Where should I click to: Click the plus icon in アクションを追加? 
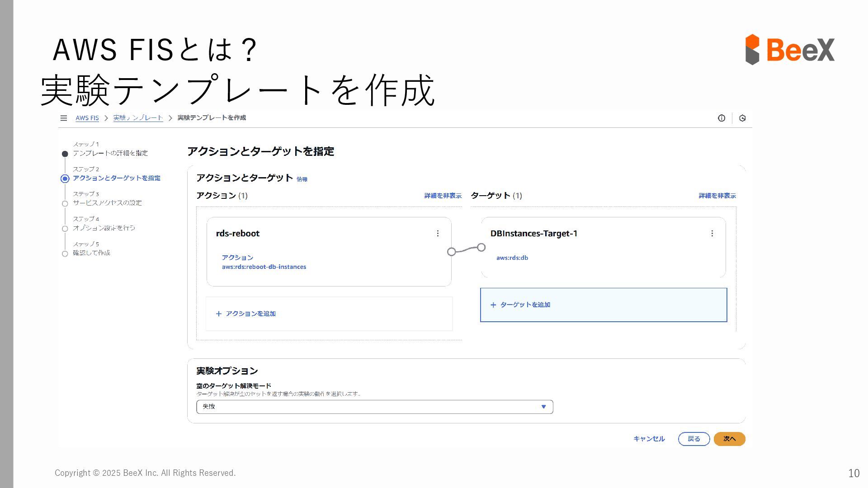pos(219,314)
